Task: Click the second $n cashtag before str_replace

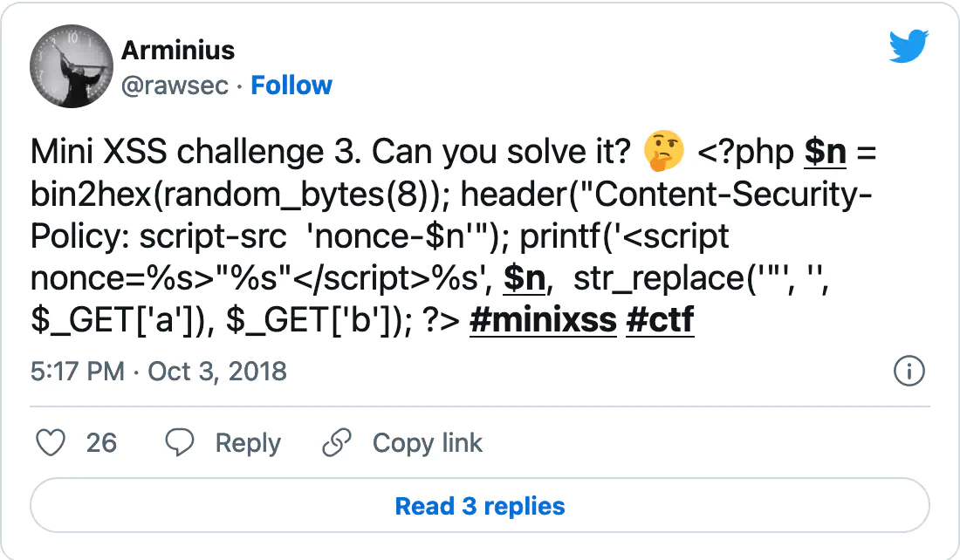Action: click(x=525, y=278)
